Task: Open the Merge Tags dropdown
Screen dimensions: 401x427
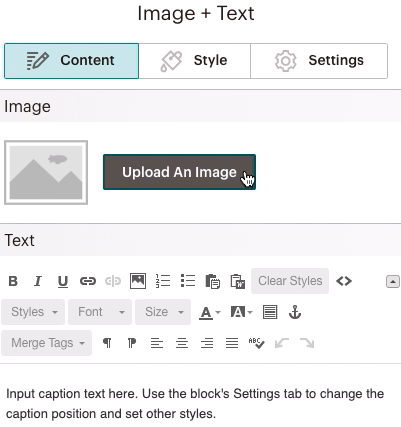Action: click(47, 343)
